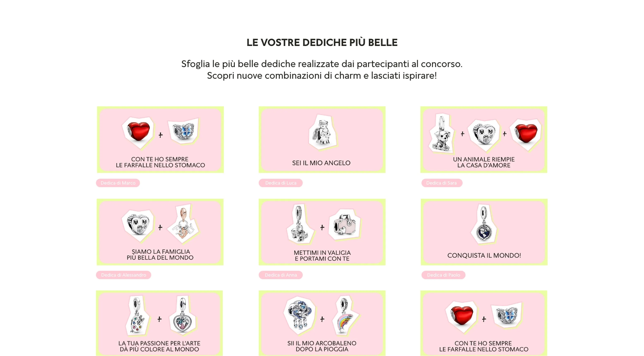The image size is (644, 356).
Task: Open the Dedica di Sara label
Action: tap(441, 183)
